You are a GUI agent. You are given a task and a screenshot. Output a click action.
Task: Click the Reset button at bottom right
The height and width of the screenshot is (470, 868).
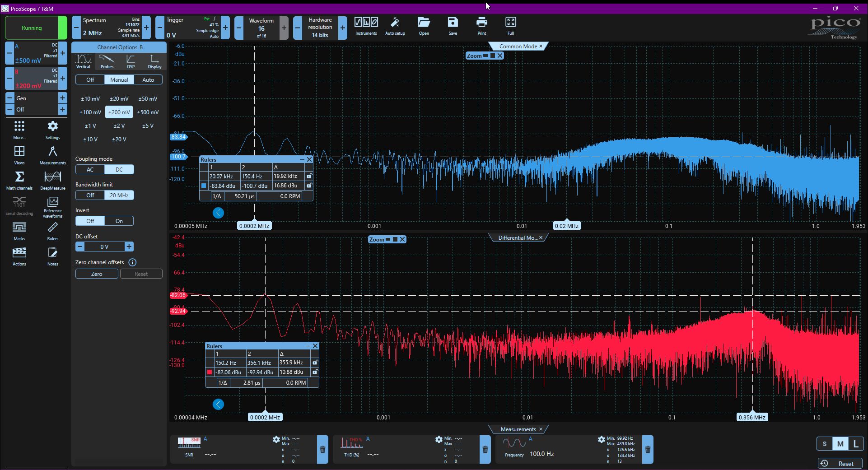(840, 464)
